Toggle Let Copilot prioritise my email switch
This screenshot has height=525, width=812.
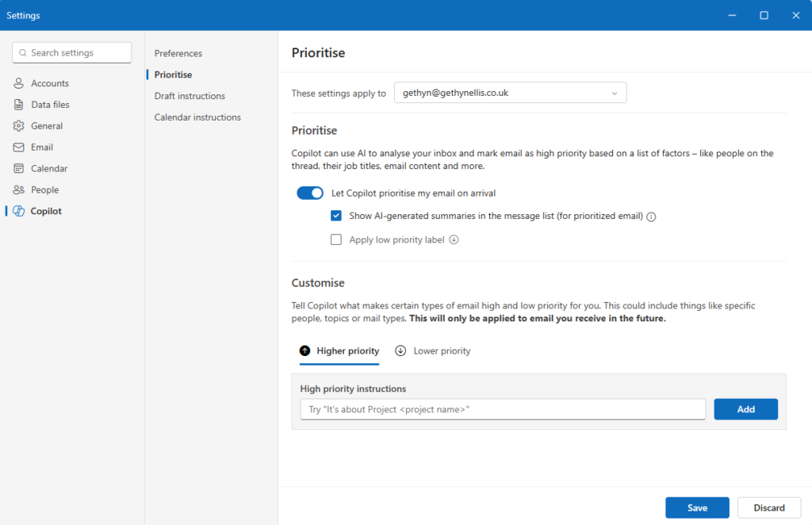point(310,194)
